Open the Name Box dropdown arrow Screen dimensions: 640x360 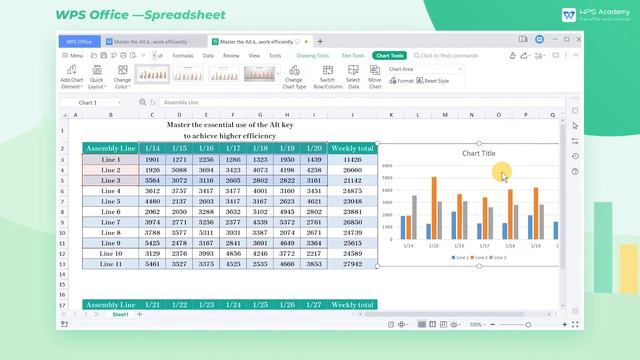coord(119,102)
